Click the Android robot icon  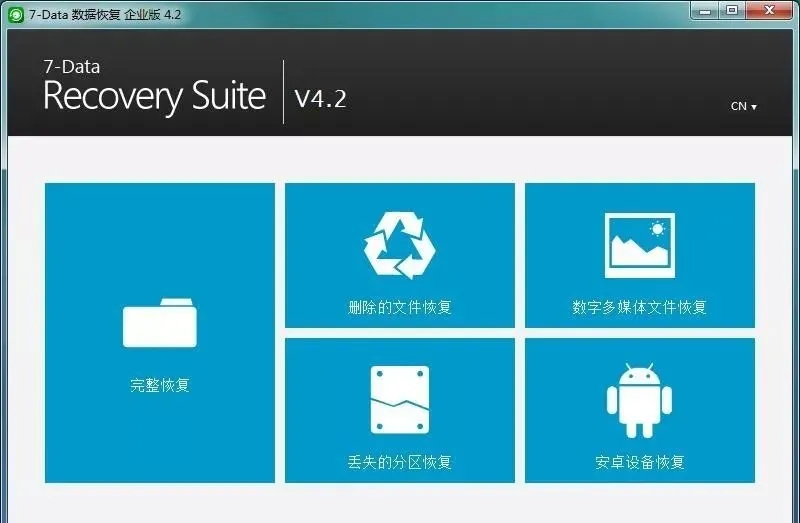[640, 400]
